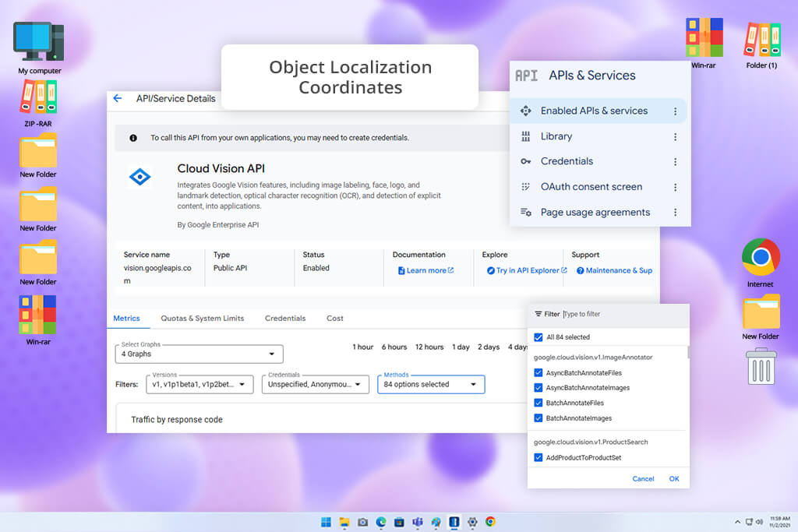Select Enabled APIs & services menu item
This screenshot has height=532, width=798.
[598, 111]
